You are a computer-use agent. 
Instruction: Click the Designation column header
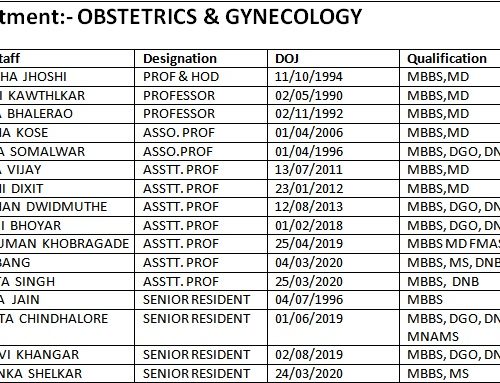(x=201, y=59)
